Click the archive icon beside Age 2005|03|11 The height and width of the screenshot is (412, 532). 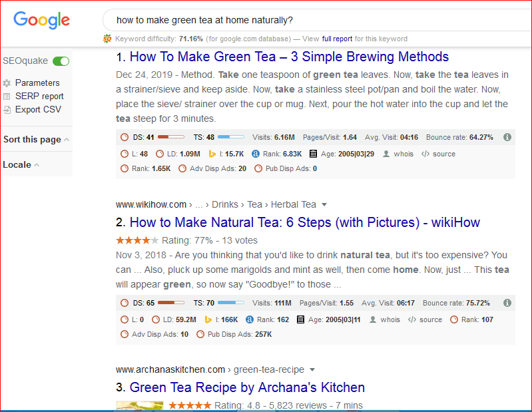[300, 319]
